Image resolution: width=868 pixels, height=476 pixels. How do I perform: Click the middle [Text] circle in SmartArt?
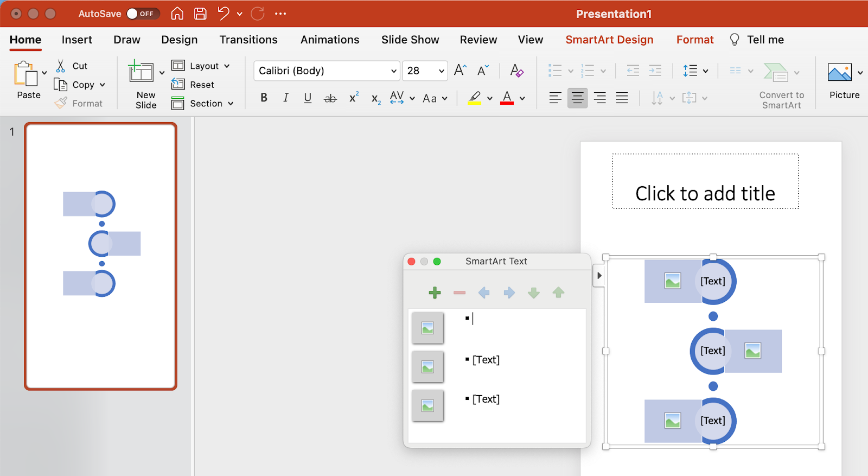coord(712,351)
